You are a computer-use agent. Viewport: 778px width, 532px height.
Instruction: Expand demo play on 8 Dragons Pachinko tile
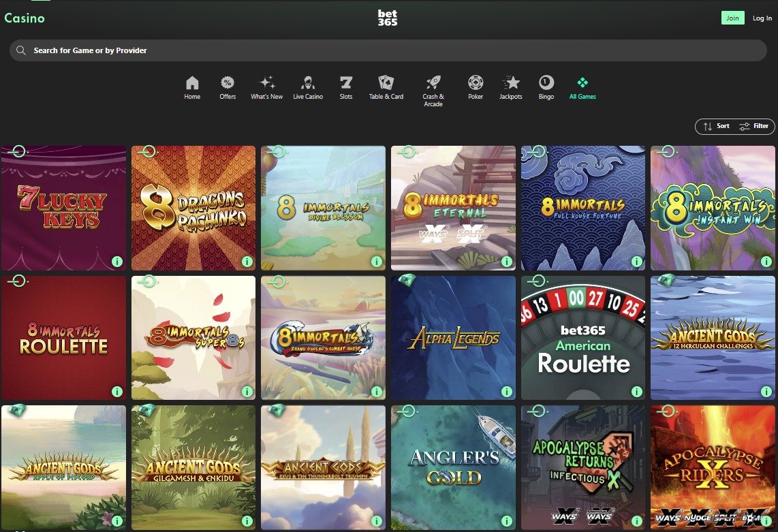pos(147,151)
